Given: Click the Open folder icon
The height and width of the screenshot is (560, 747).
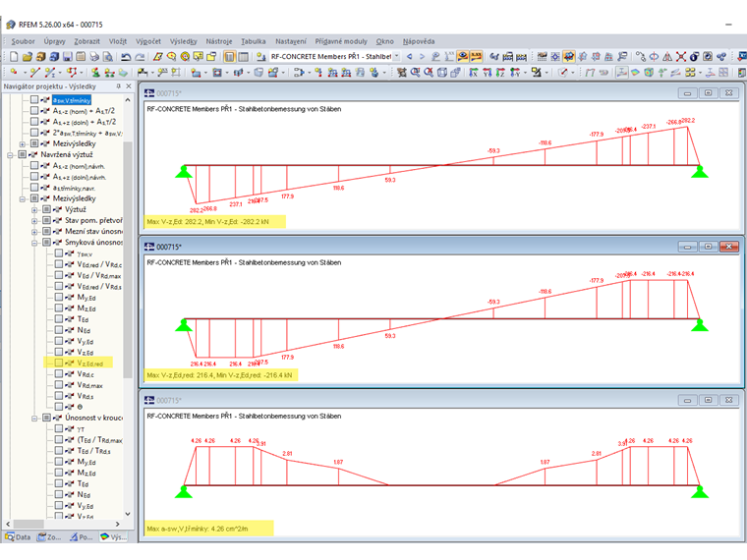Looking at the screenshot, I should click(28, 57).
